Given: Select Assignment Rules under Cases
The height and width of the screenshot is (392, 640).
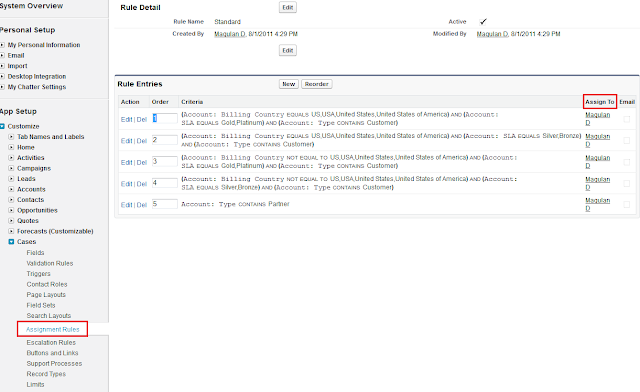Looking at the screenshot, I should click(53, 329).
